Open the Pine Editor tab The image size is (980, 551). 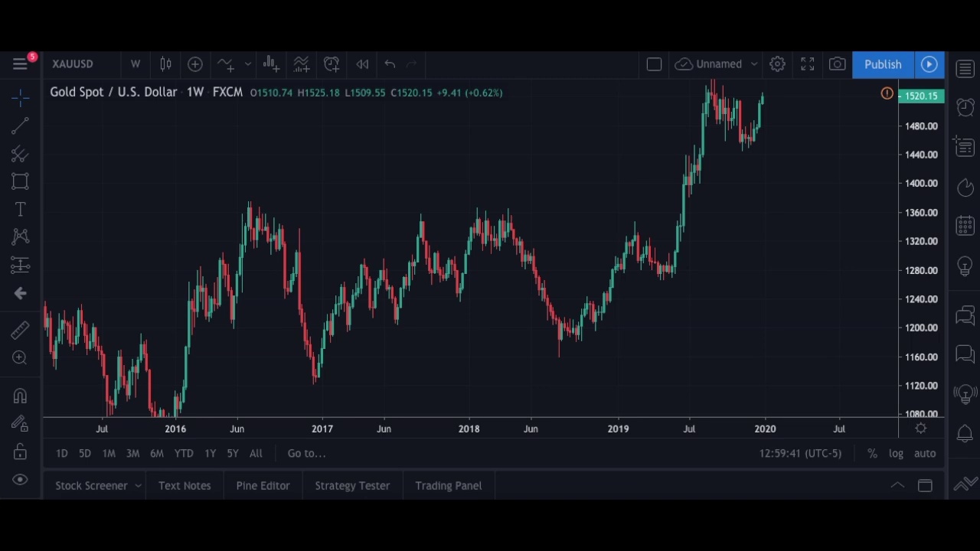263,485
